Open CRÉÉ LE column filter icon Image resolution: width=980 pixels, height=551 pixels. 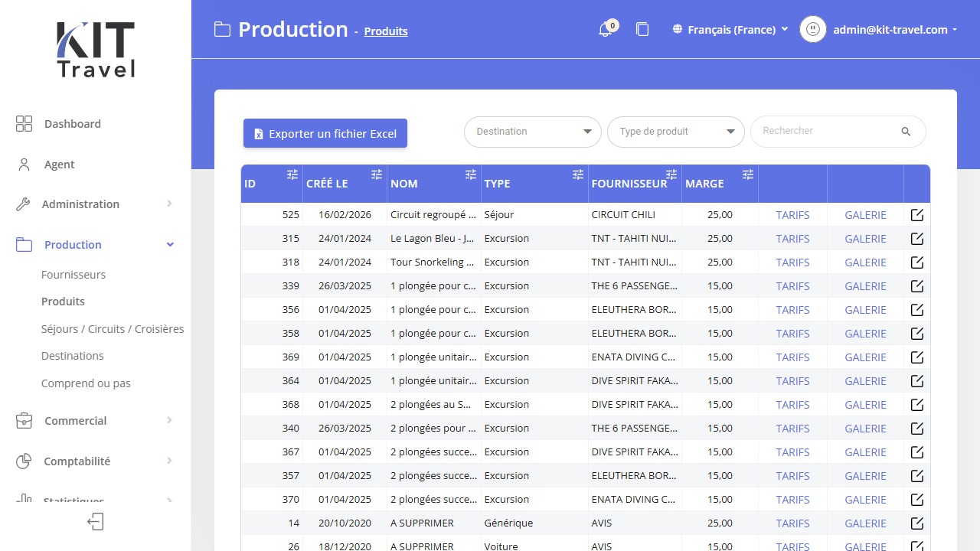[377, 174]
